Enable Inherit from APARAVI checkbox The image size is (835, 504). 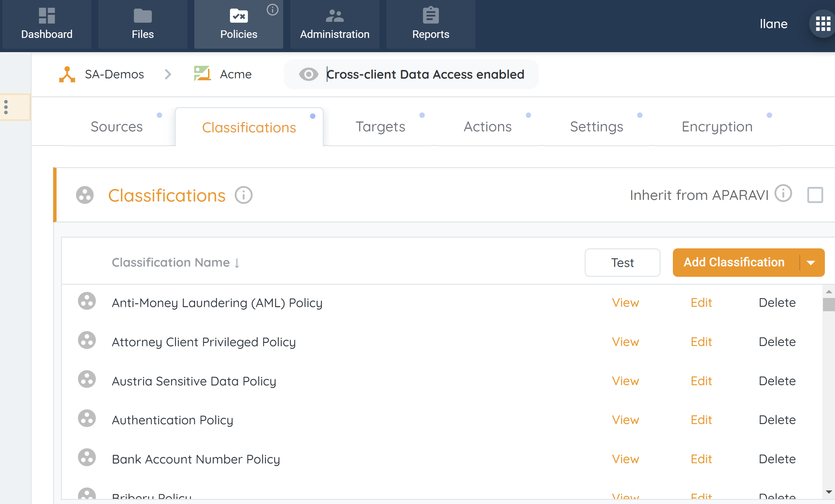click(x=815, y=195)
